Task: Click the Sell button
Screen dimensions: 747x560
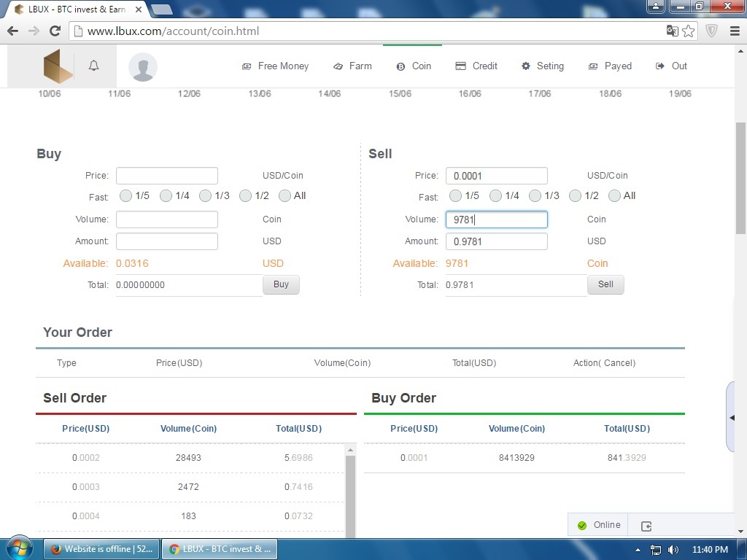Action: click(x=605, y=284)
